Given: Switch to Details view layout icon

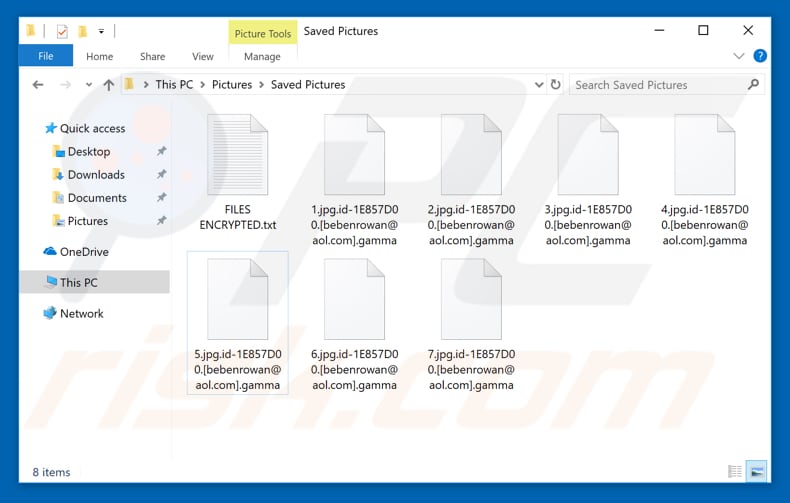Looking at the screenshot, I should [x=735, y=471].
